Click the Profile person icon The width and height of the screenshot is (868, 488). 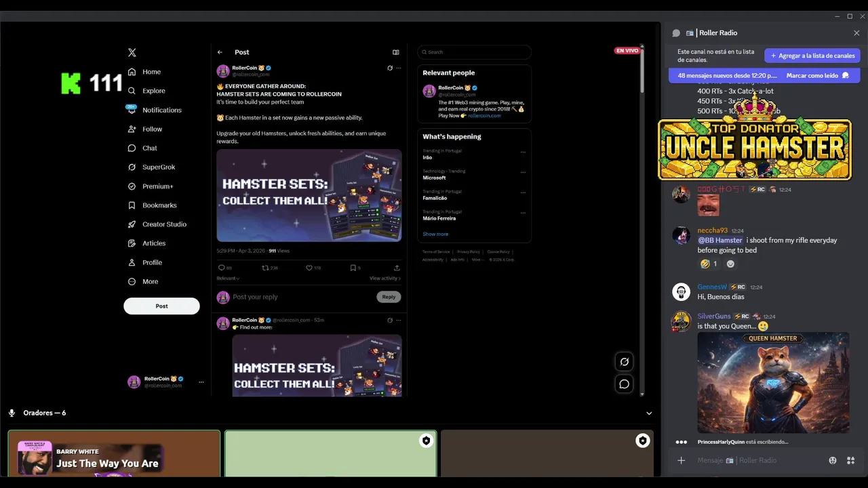[x=132, y=262]
